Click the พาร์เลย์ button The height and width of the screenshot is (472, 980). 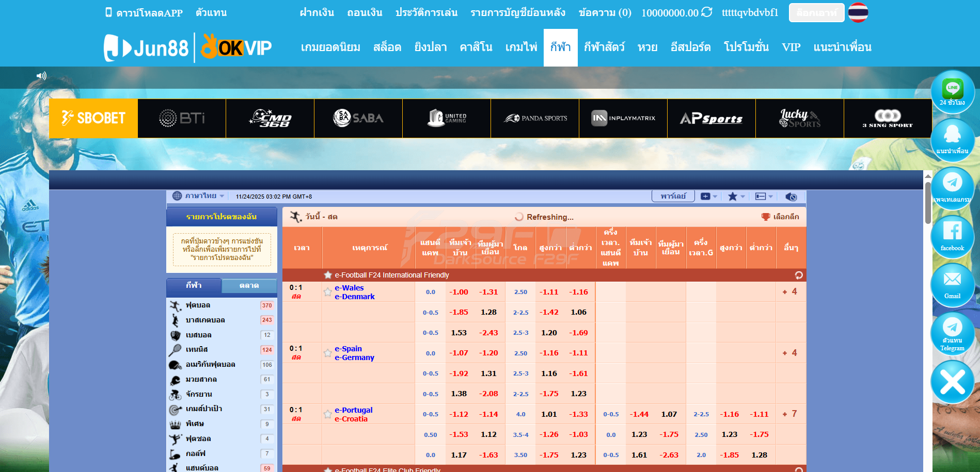click(673, 197)
